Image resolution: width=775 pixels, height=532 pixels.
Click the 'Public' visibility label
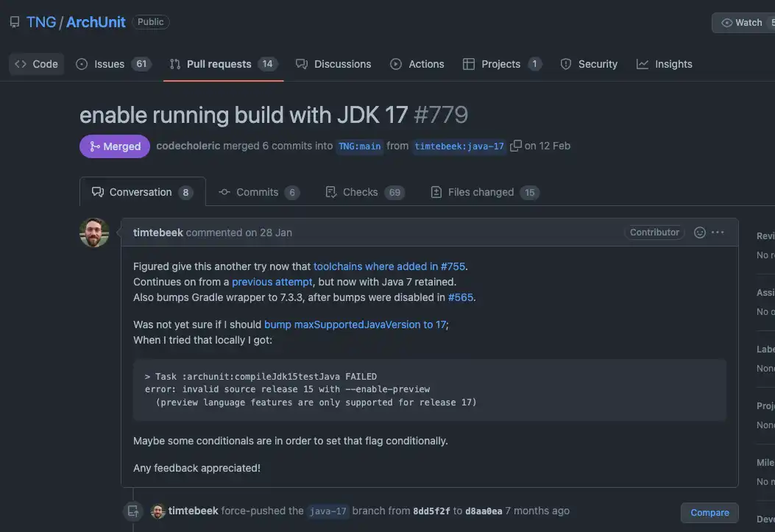(150, 22)
